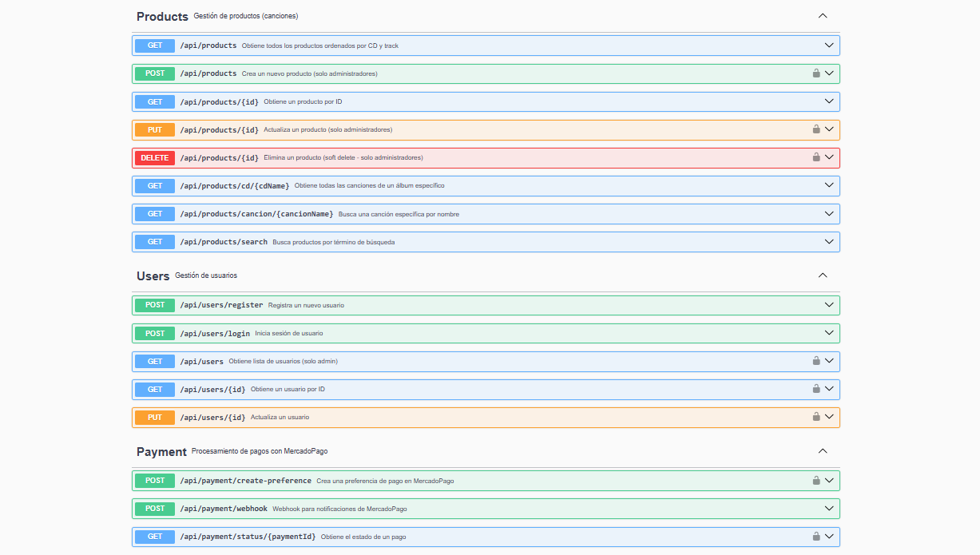
Task: Click text 'Actualiza un usuario'
Action: point(280,417)
